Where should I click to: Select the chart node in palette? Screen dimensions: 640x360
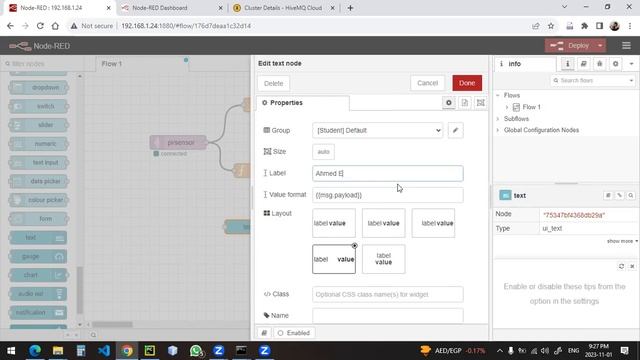pyautogui.click(x=38, y=275)
